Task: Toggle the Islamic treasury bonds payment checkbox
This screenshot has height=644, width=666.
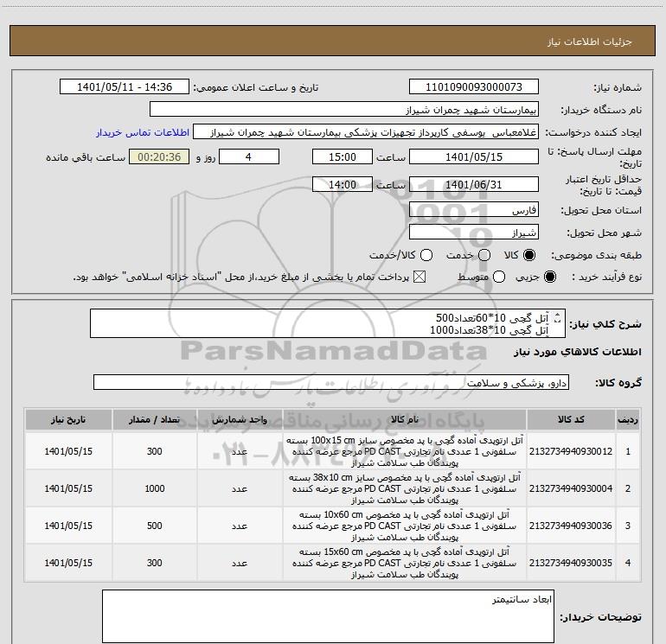Action: (419, 277)
